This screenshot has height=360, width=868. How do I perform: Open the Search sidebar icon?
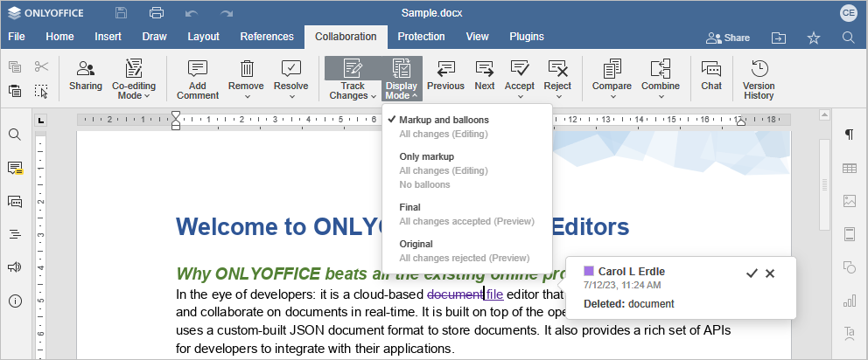15,135
